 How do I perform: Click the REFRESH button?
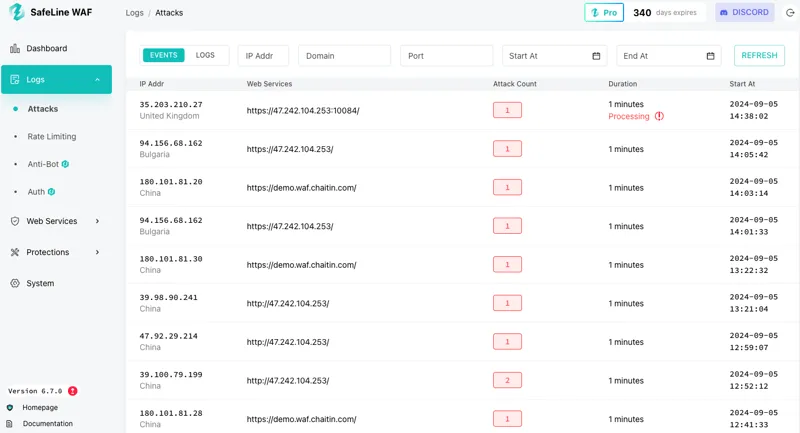[759, 55]
